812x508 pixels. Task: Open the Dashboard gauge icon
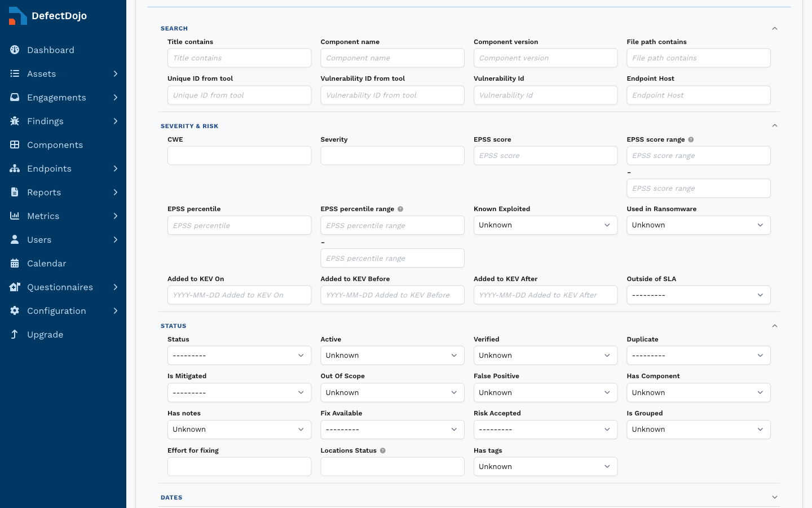click(15, 50)
